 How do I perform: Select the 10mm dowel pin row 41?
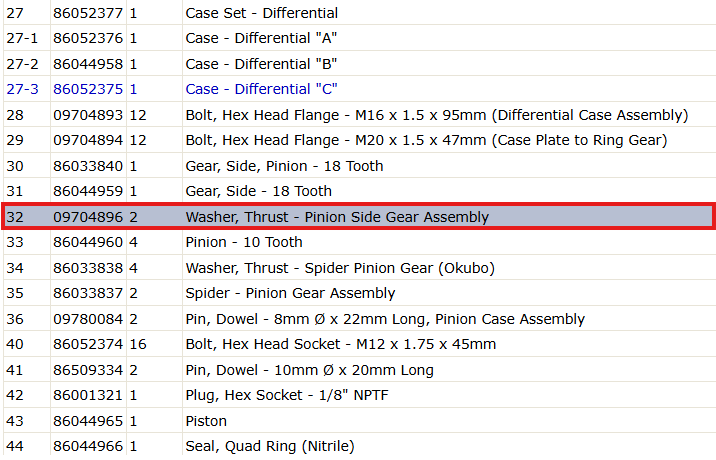pos(360,370)
